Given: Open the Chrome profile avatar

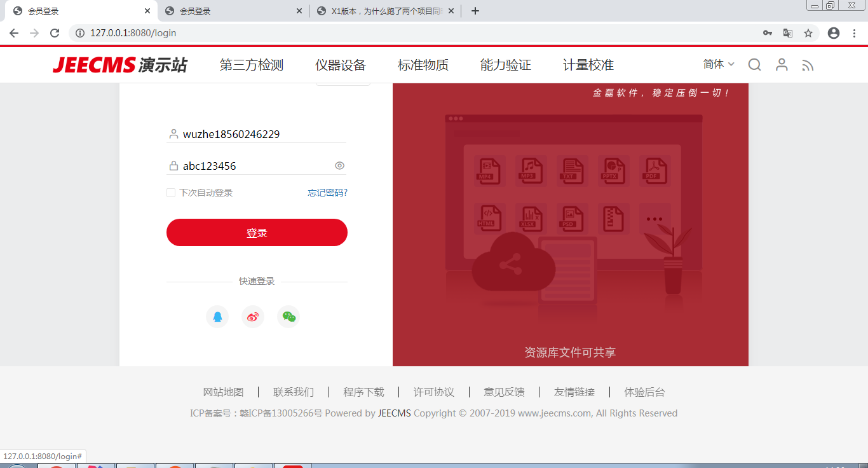Looking at the screenshot, I should pos(834,33).
